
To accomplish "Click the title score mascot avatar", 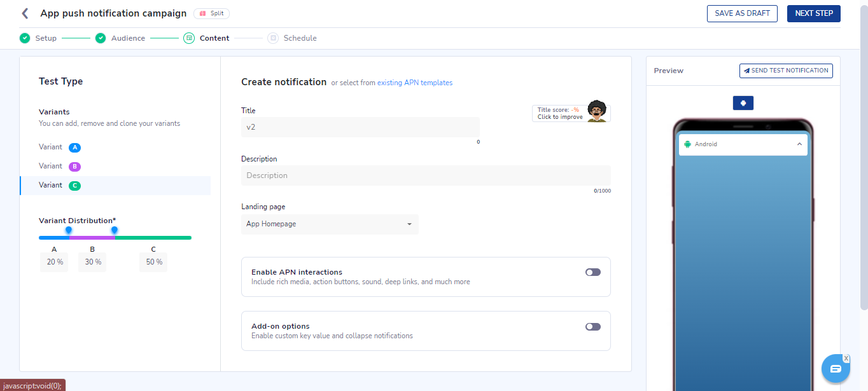I will 597,111.
